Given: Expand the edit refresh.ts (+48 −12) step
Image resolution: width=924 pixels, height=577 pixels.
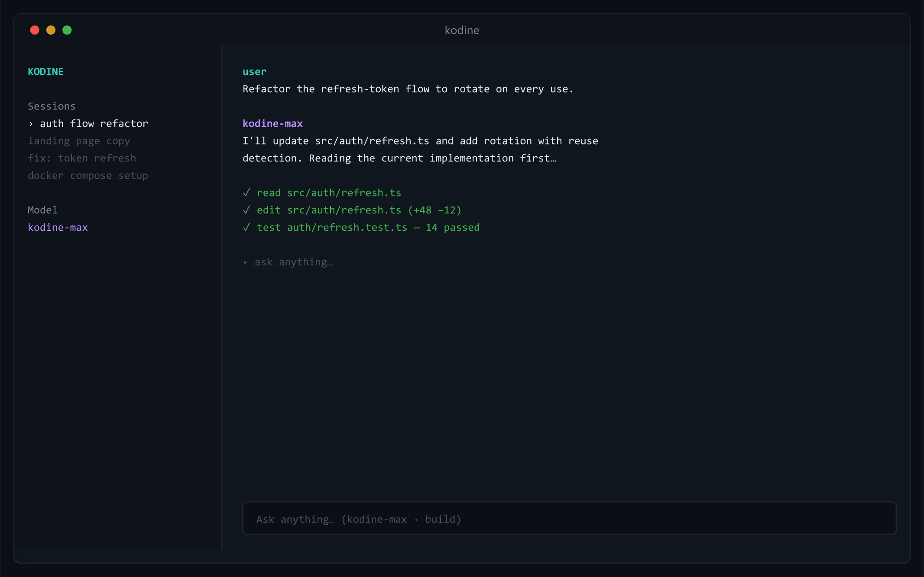Looking at the screenshot, I should pyautogui.click(x=352, y=210).
